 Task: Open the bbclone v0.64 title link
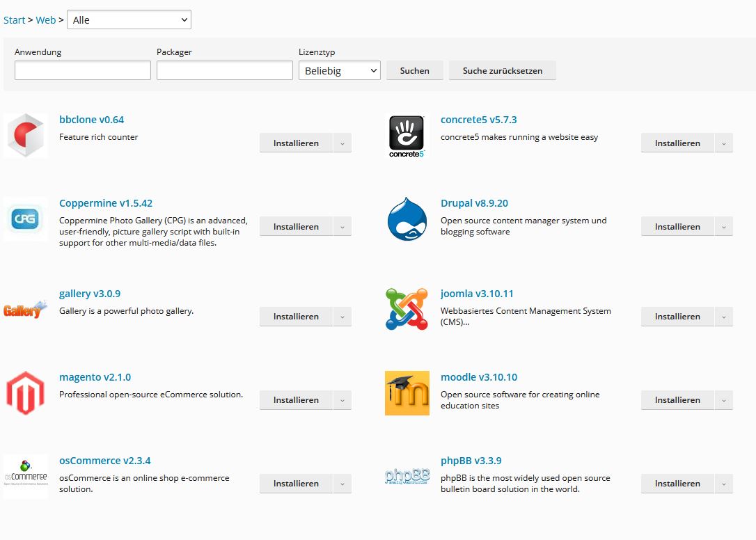coord(92,120)
